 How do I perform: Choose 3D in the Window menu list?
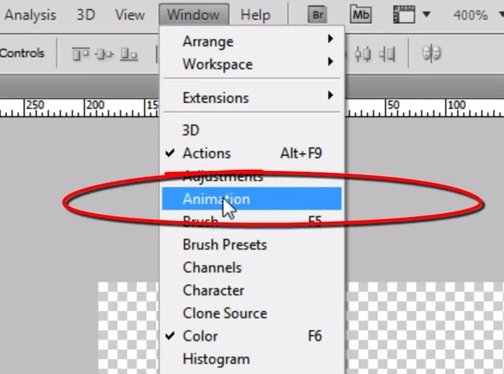[252, 130]
